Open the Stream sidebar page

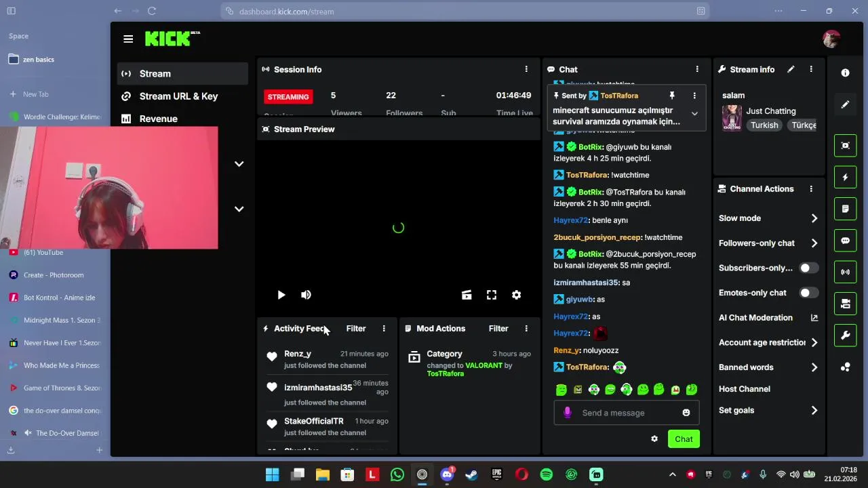coord(182,74)
